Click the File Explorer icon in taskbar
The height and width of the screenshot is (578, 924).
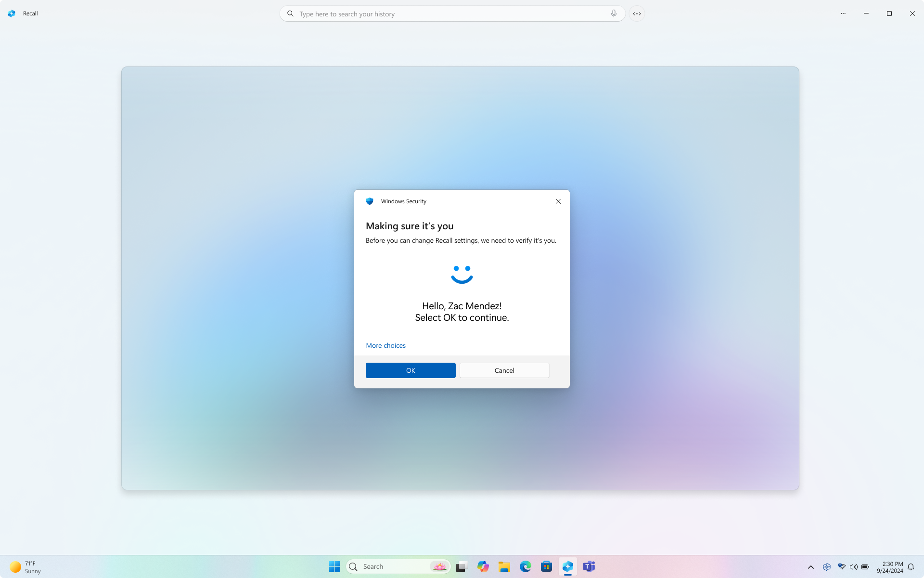[504, 566]
